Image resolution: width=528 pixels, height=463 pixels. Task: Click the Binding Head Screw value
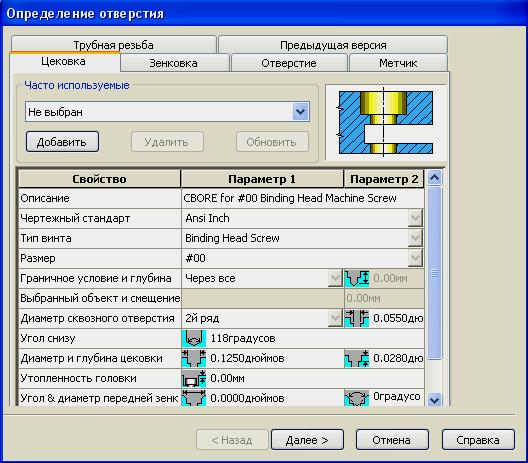pos(232,238)
